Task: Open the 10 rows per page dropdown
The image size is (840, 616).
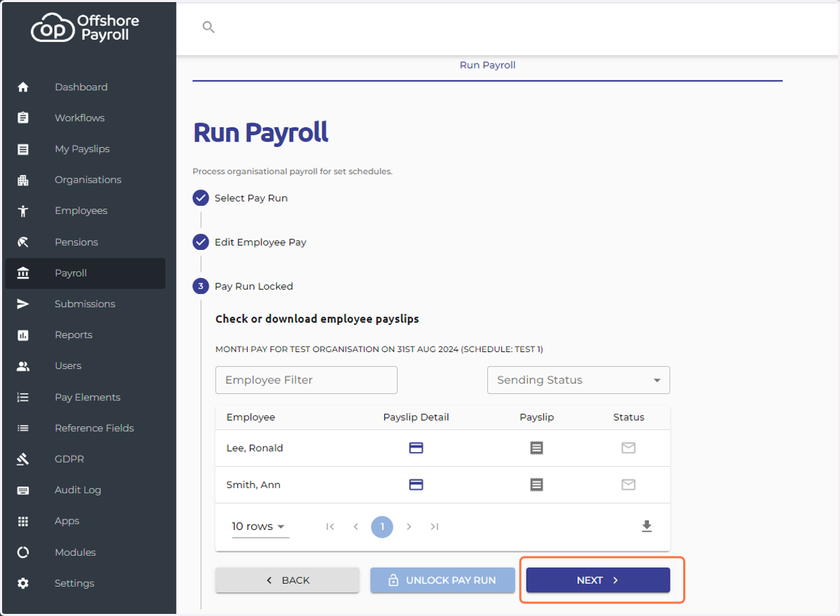Action: [260, 526]
